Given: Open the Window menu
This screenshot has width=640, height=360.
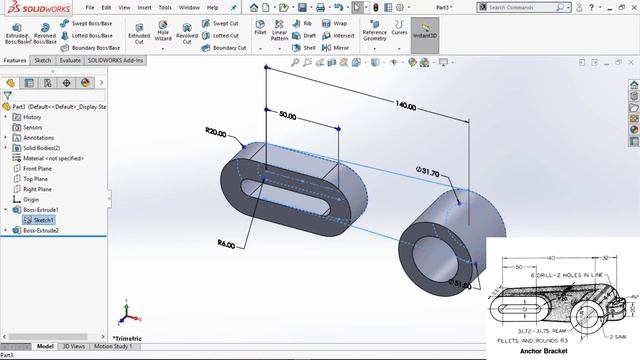Looking at the screenshot, I should tap(189, 7).
